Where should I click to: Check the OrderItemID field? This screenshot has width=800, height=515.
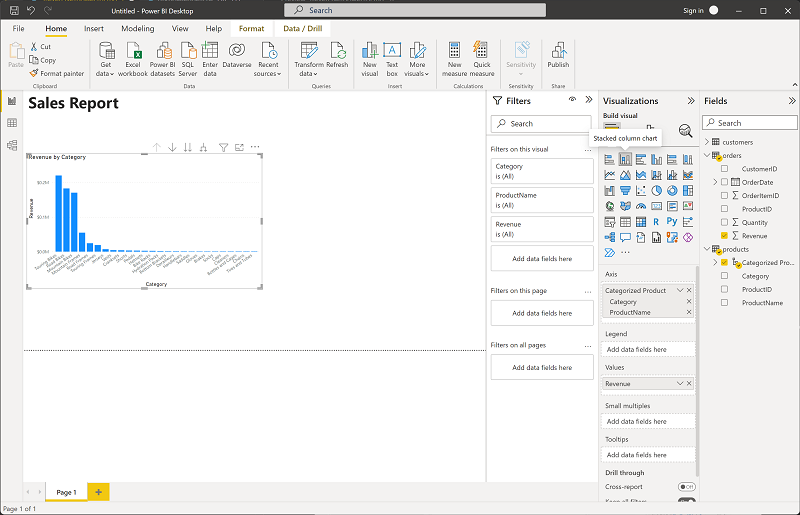724,195
